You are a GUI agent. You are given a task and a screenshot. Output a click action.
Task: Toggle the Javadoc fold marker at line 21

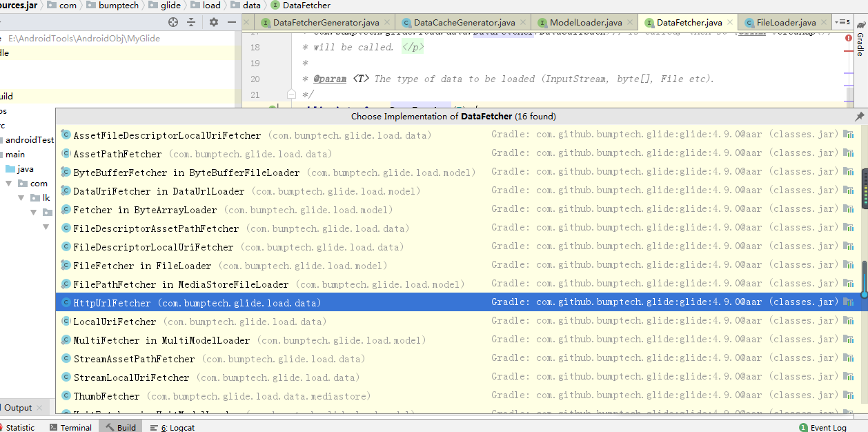(291, 95)
